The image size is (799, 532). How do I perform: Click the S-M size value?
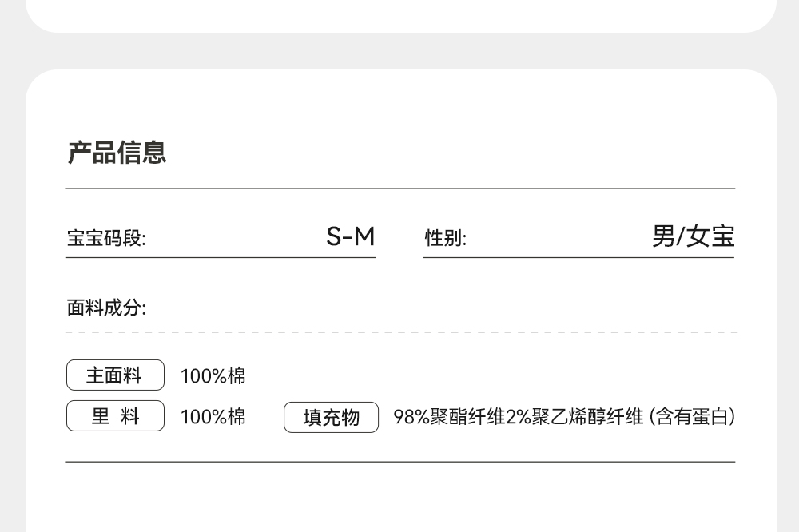(x=350, y=237)
